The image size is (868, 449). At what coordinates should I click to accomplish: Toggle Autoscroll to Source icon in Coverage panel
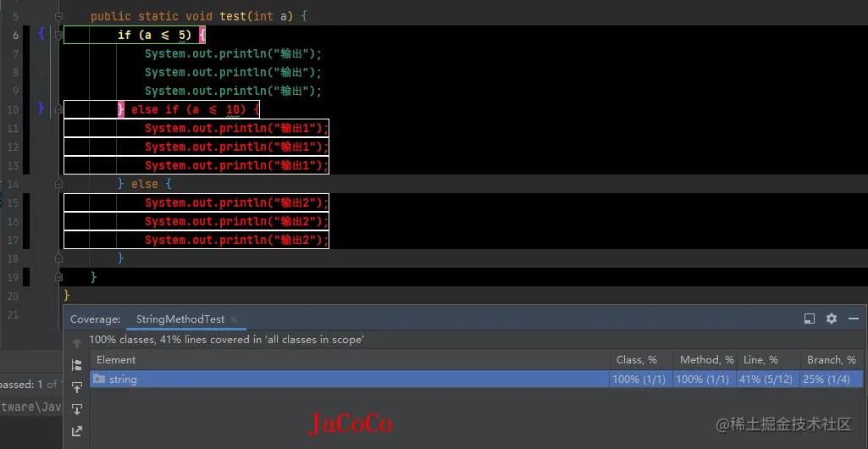pos(77,387)
